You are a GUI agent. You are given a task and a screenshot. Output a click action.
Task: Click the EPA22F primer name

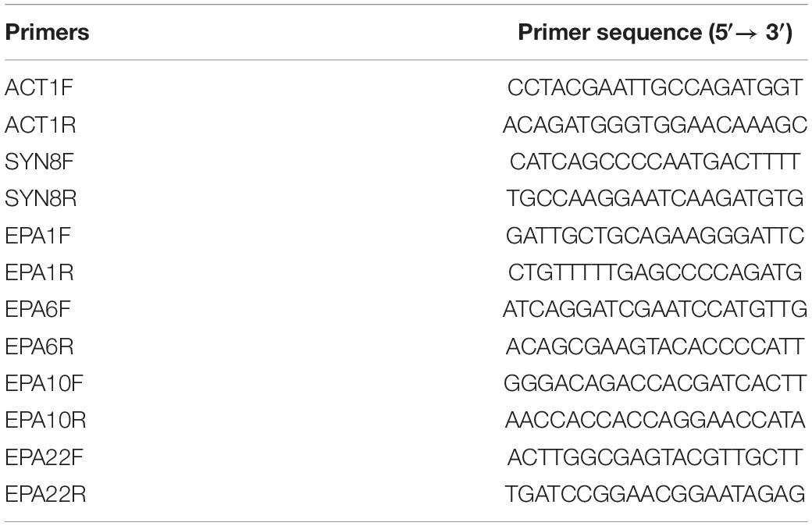[x=44, y=457]
